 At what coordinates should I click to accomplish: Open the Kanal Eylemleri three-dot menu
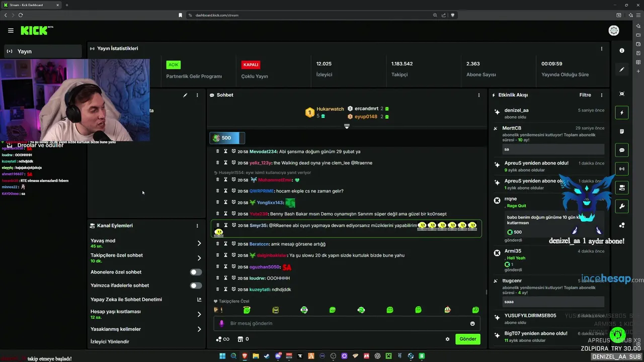(x=197, y=226)
